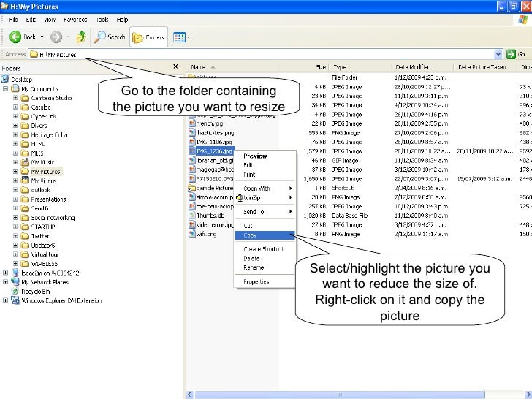Screen dimensions: 532x399
Task: Select the wifi.png file icon
Action: click(x=192, y=234)
